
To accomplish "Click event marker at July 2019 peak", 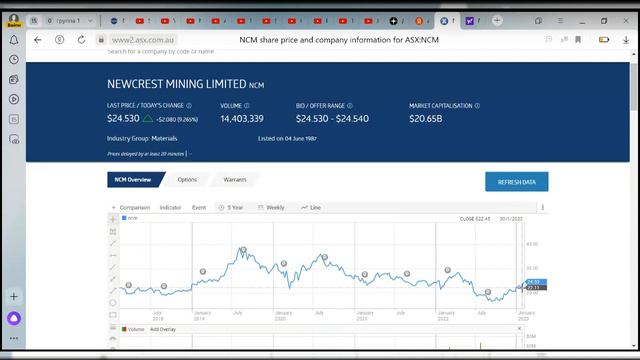I will tap(243, 249).
